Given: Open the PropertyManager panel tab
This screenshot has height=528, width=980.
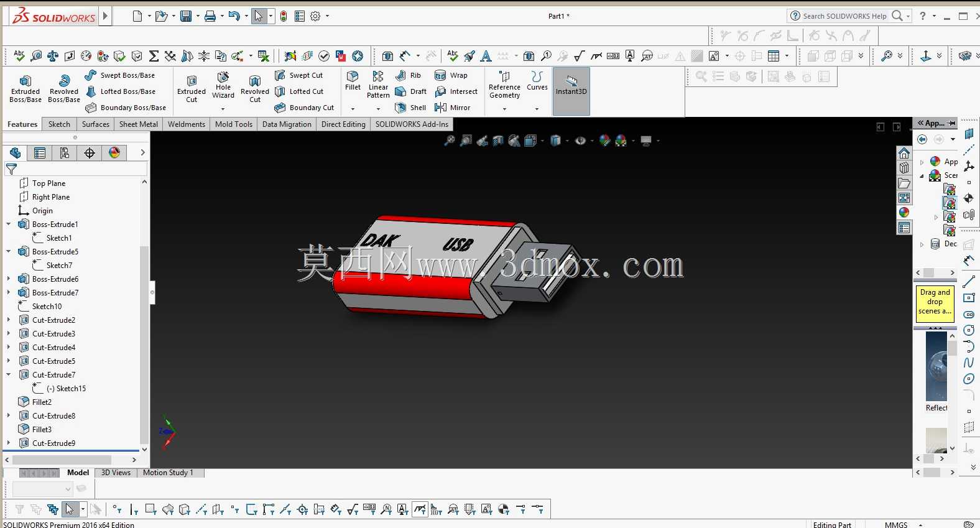Looking at the screenshot, I should 40,153.
